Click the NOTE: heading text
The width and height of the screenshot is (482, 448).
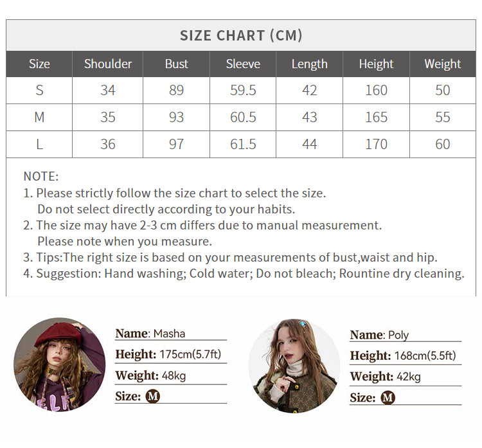point(41,176)
